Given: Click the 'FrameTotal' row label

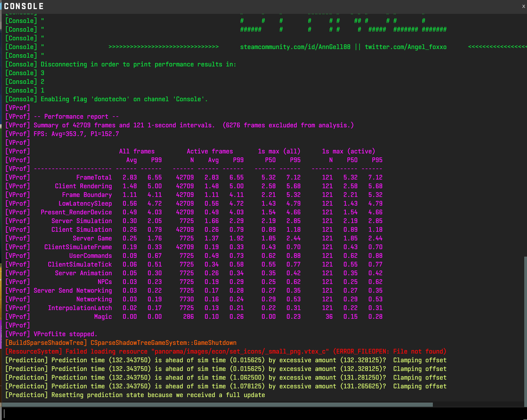Looking at the screenshot, I should tap(94, 178).
